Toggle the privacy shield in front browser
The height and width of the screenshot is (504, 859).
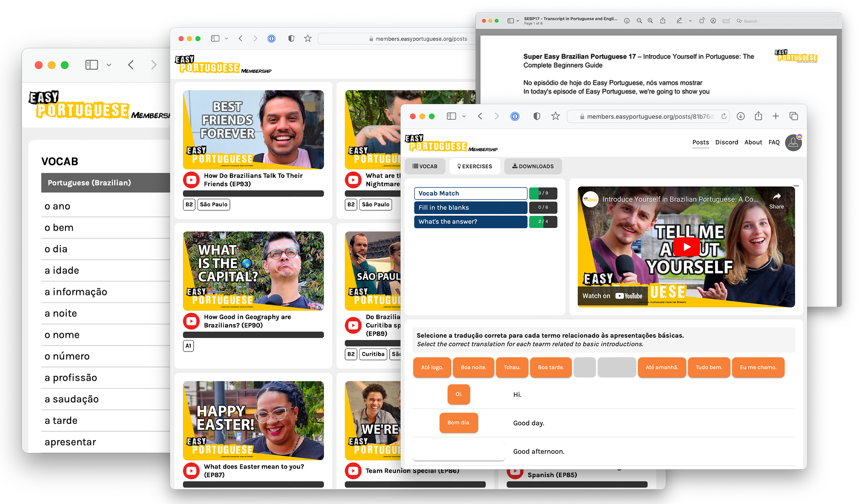point(536,117)
